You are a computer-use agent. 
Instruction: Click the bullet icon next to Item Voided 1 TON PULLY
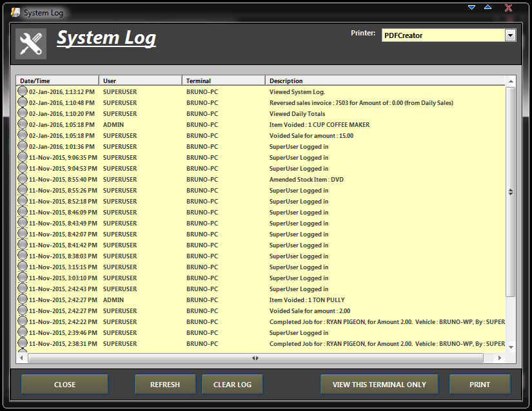coord(22,300)
